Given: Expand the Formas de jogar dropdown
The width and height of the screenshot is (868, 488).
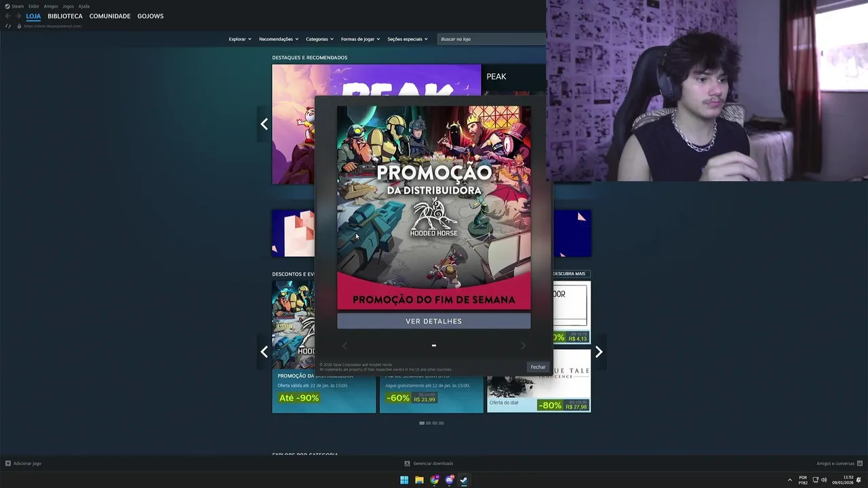Looking at the screenshot, I should click(360, 39).
